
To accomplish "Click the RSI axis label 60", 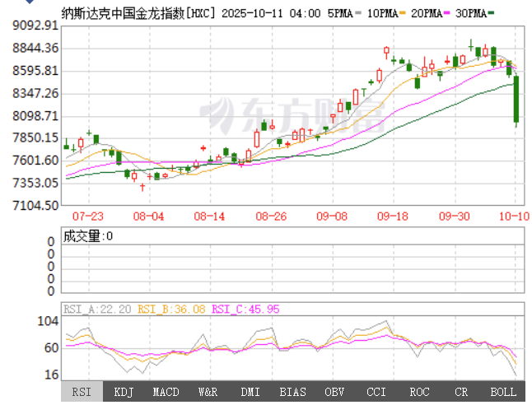I will (x=52, y=348).
